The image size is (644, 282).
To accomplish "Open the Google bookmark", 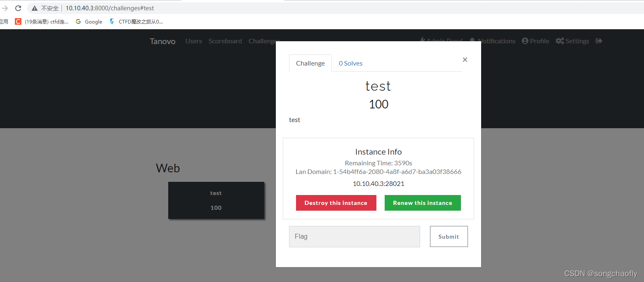I will [89, 21].
